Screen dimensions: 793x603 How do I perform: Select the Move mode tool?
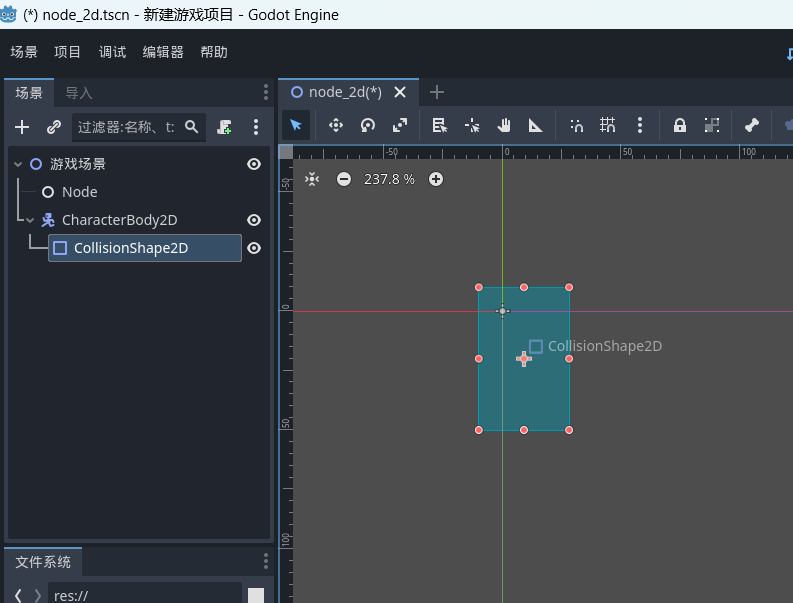click(336, 125)
